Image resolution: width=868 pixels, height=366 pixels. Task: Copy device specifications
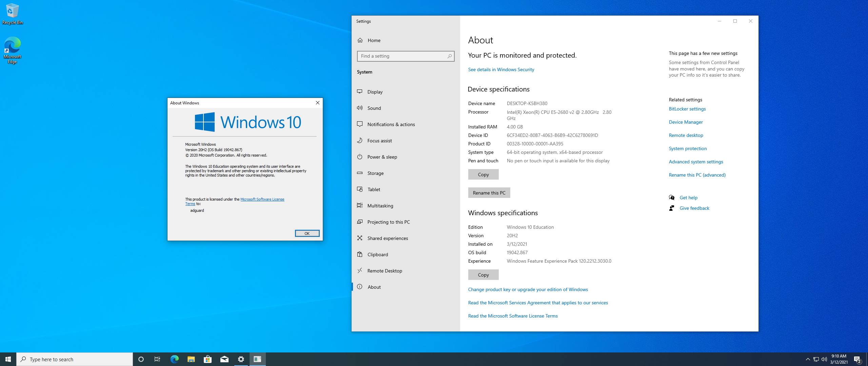pos(483,175)
